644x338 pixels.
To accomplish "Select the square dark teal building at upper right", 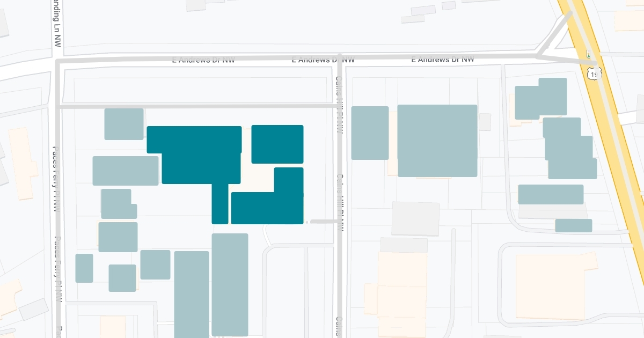I will click(x=277, y=144).
